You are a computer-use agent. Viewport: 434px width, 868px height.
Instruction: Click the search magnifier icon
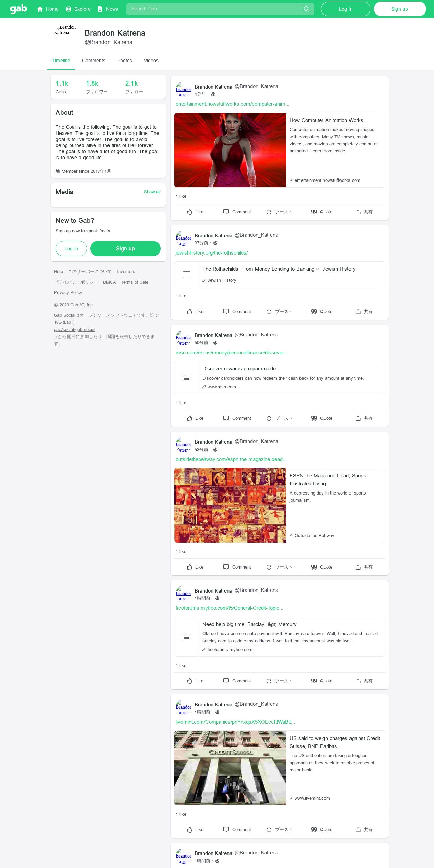306,9
